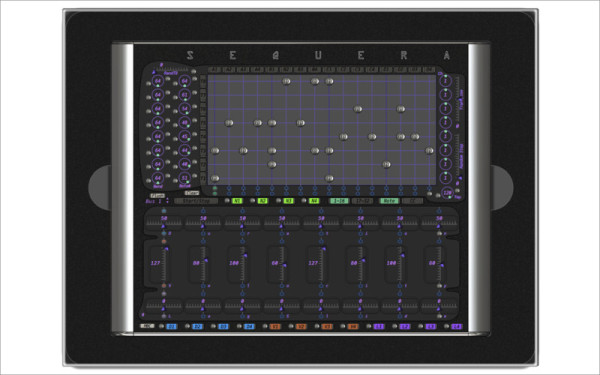
Task: Select the green A4 pattern button
Action: click(314, 201)
